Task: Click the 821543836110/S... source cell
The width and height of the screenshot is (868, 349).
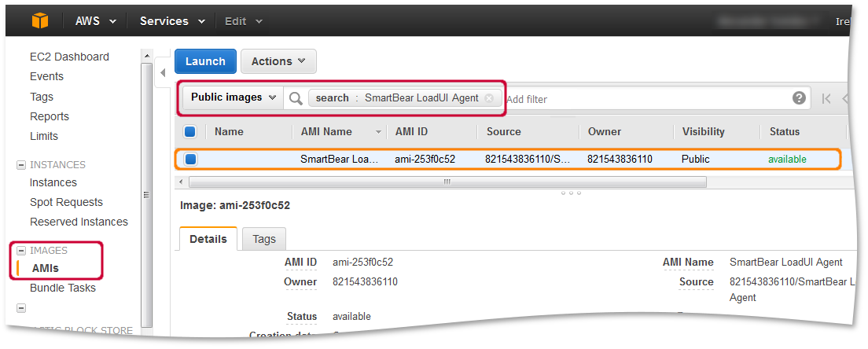Action: coord(527,160)
